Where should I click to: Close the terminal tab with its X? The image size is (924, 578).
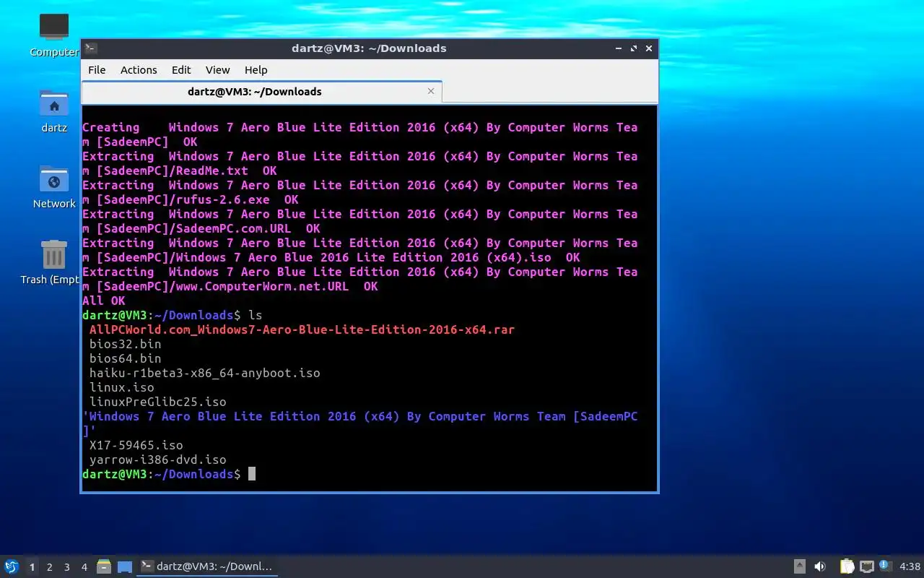point(431,91)
